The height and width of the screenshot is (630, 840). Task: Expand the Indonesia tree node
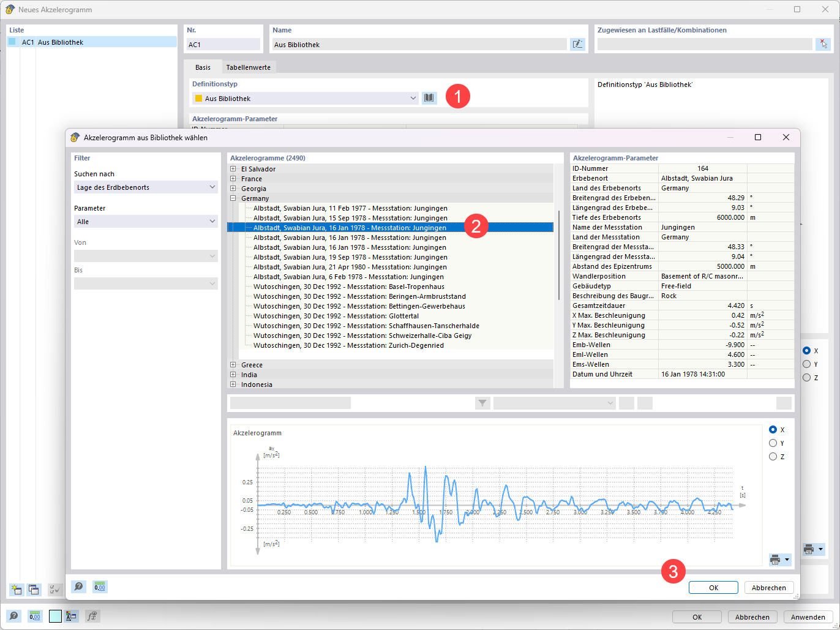tap(233, 384)
